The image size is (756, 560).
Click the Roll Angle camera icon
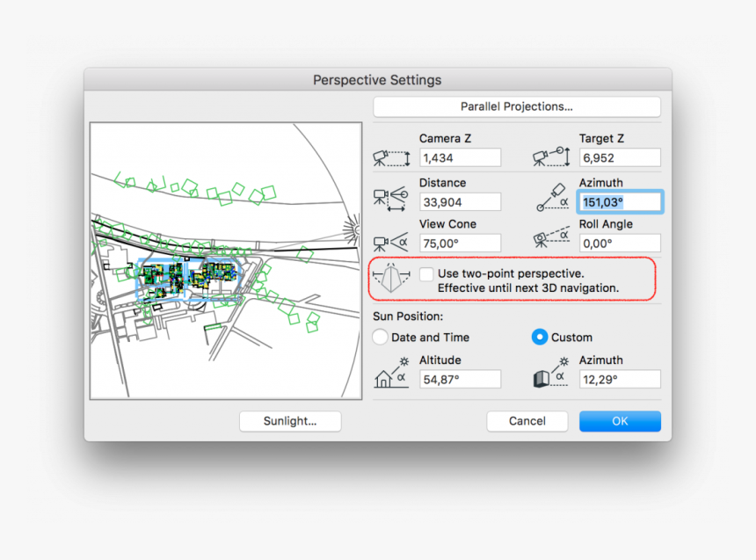[551, 238]
